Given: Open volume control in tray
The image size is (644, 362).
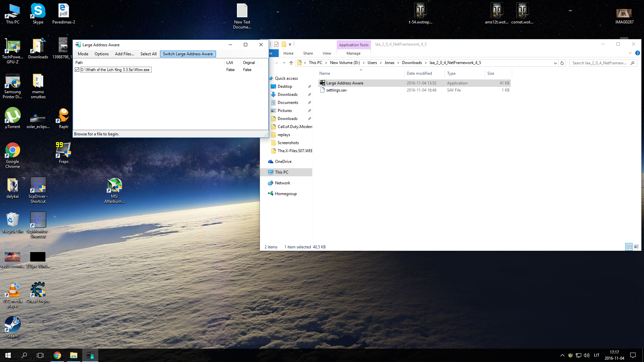Looking at the screenshot, I should [x=587, y=355].
